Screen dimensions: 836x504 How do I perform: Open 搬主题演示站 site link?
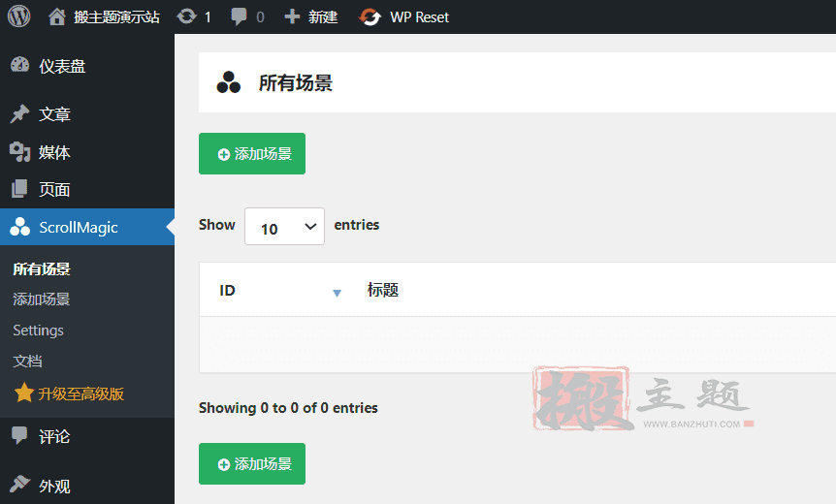(x=116, y=17)
